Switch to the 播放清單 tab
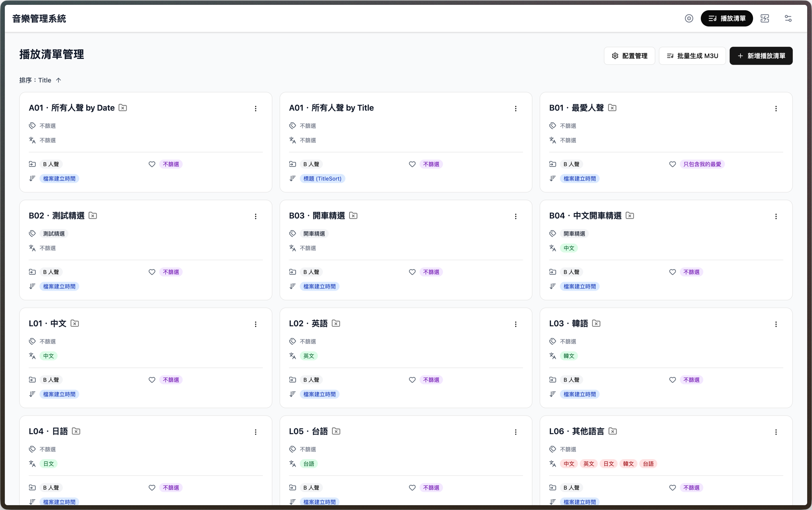 726,18
